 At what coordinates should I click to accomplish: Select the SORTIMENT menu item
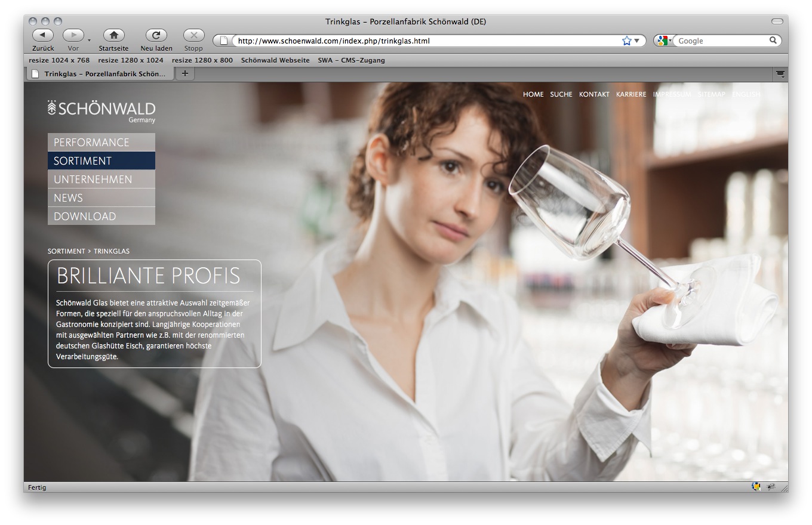(x=101, y=160)
